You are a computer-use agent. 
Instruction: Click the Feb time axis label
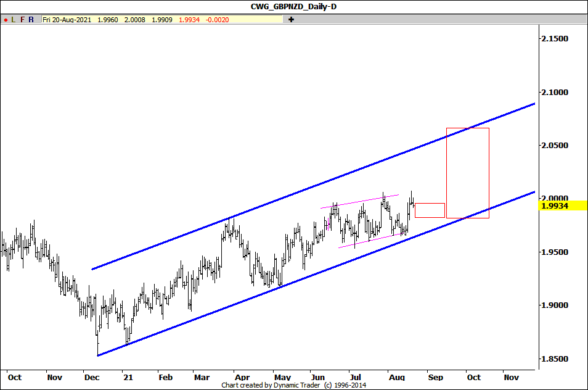point(165,377)
